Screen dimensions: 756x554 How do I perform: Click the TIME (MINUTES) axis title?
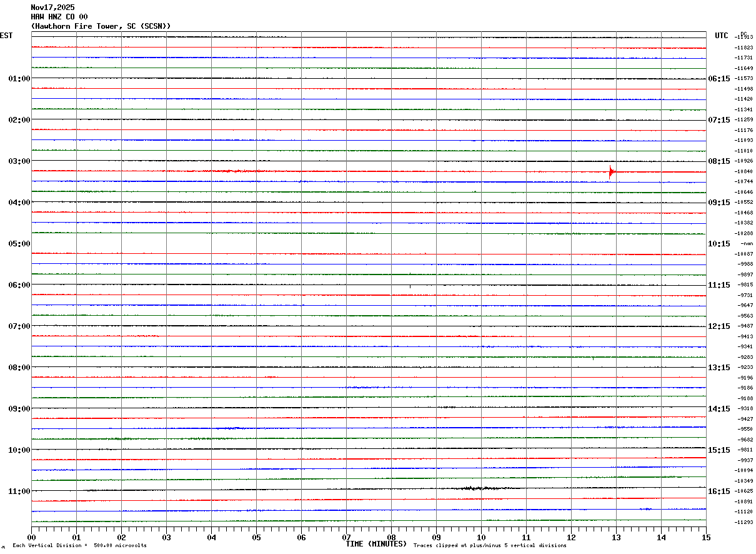coord(376,544)
